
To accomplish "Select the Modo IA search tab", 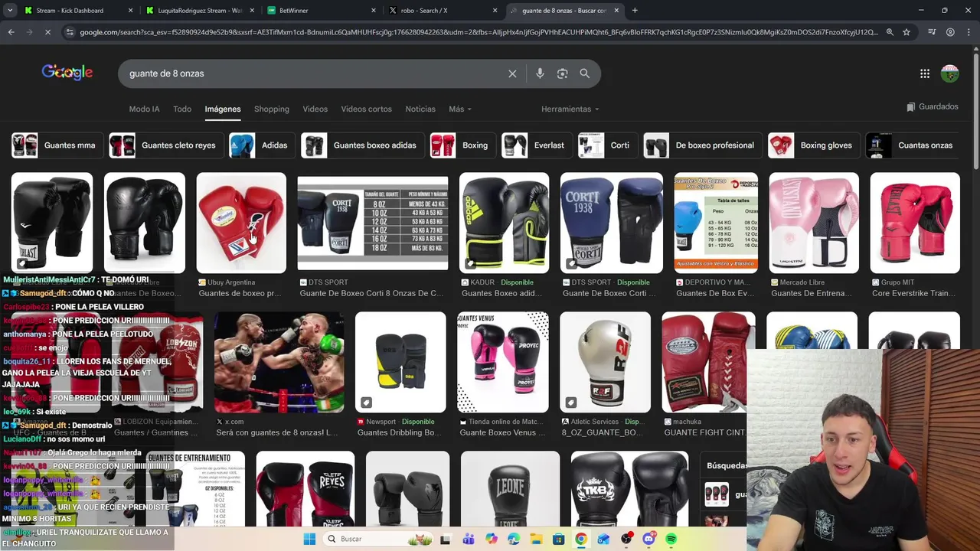I will pyautogui.click(x=144, y=109).
